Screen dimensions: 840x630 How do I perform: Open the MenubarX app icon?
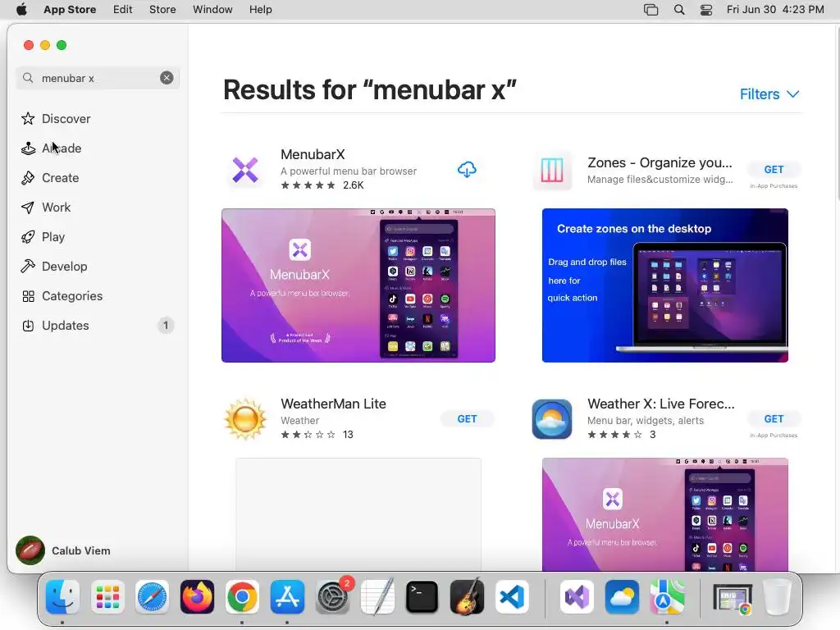(x=245, y=170)
